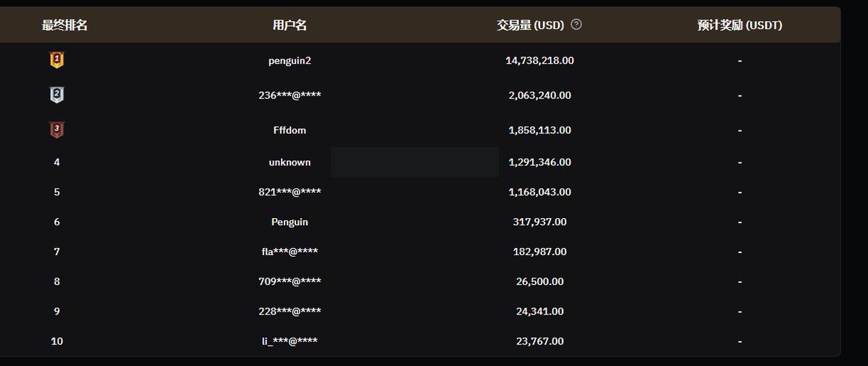Click the 交易量 (USD) column header
The image size is (868, 366).
531,25
